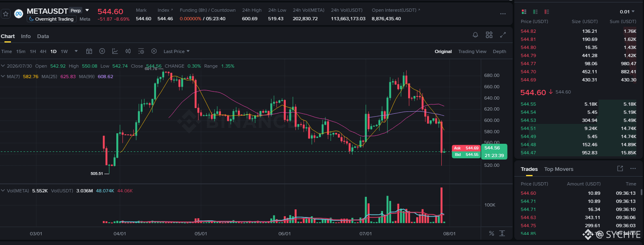This screenshot has height=245, width=644.
Task: Open the ticker bar three-dot more menu
Action: click(503, 14)
